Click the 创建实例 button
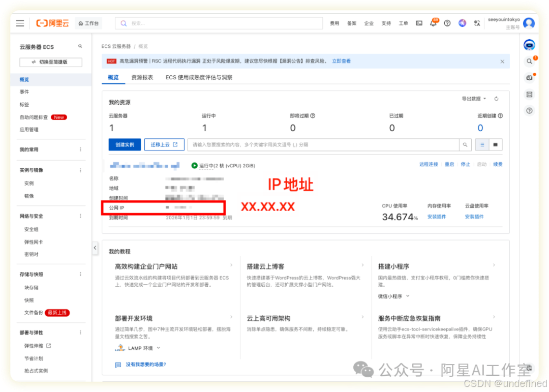Viewport: 549px width, 392px height. point(125,145)
